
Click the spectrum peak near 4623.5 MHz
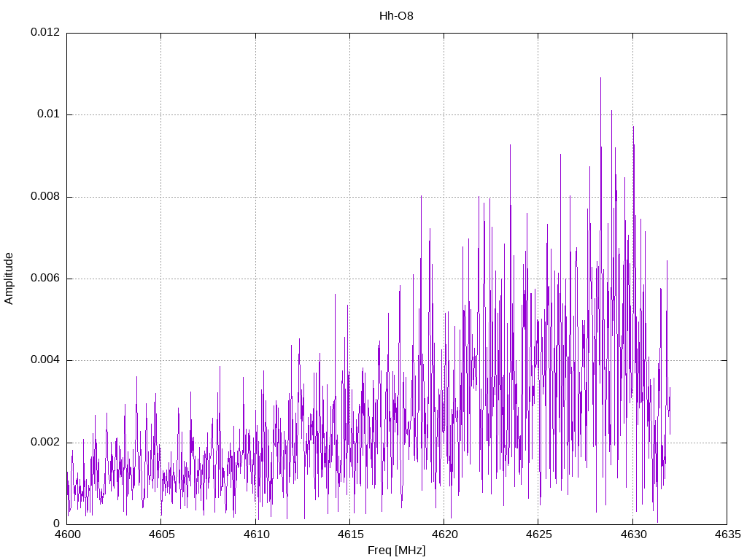click(x=510, y=145)
